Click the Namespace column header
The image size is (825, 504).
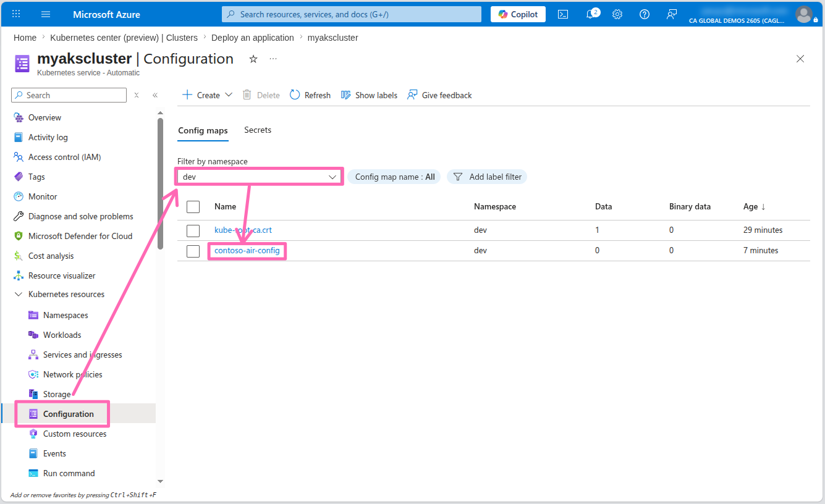495,206
